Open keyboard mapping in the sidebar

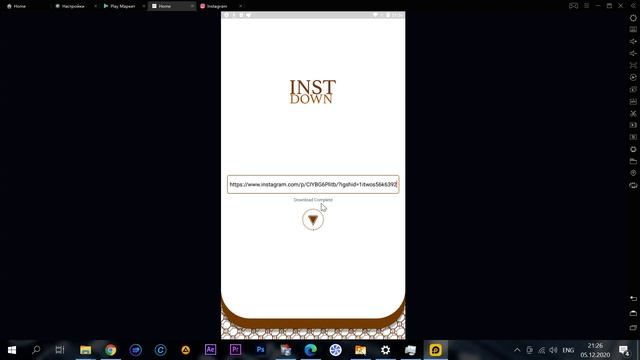[x=633, y=29]
